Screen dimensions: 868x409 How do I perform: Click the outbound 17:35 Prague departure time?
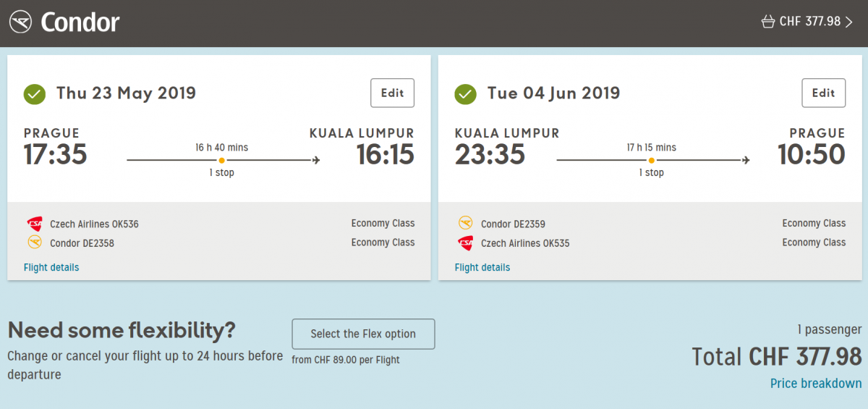pos(55,155)
